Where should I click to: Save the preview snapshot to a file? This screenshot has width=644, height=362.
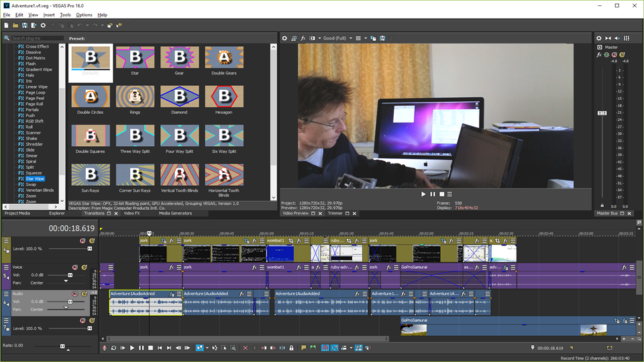click(x=382, y=38)
